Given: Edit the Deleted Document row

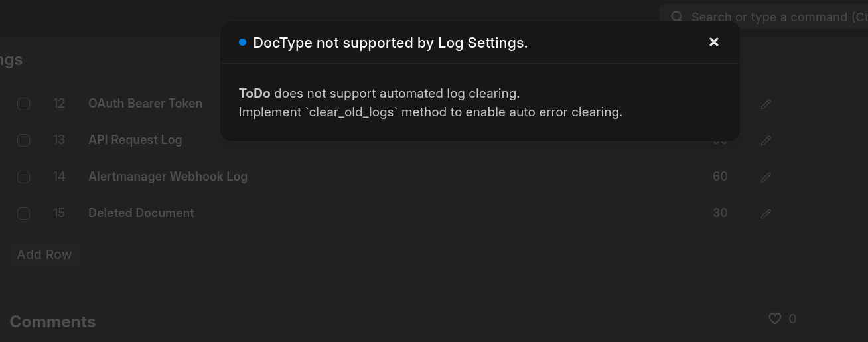Looking at the screenshot, I should 766,214.
